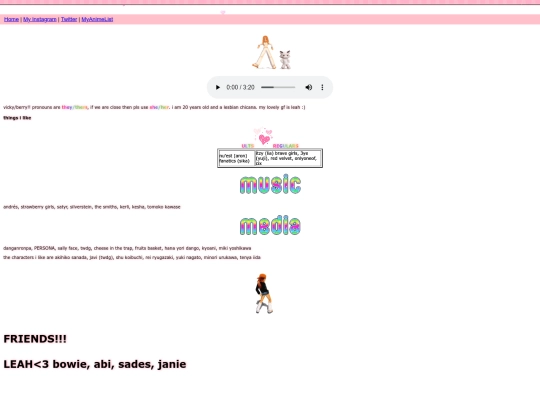Image resolution: width=540 pixels, height=405 pixels.
Task: Seek in the audio progress slider
Action: tap(278, 87)
